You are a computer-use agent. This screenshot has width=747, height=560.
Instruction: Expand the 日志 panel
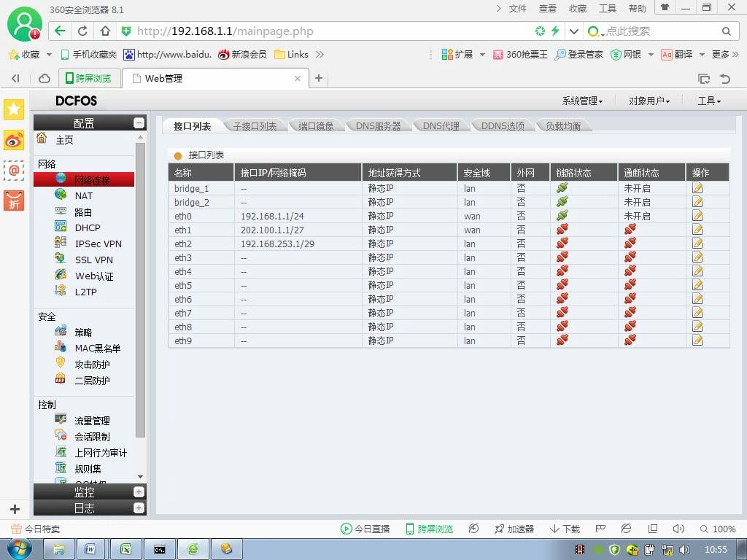(139, 508)
